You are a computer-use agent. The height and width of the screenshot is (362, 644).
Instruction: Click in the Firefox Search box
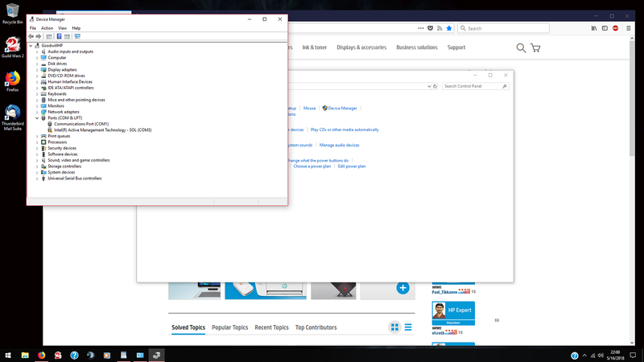tap(503, 28)
